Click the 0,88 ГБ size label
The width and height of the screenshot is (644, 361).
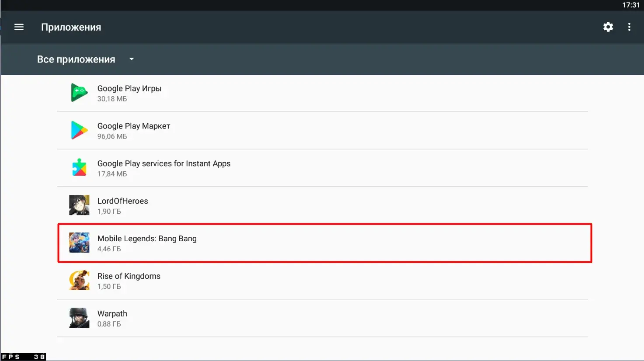[x=109, y=324]
